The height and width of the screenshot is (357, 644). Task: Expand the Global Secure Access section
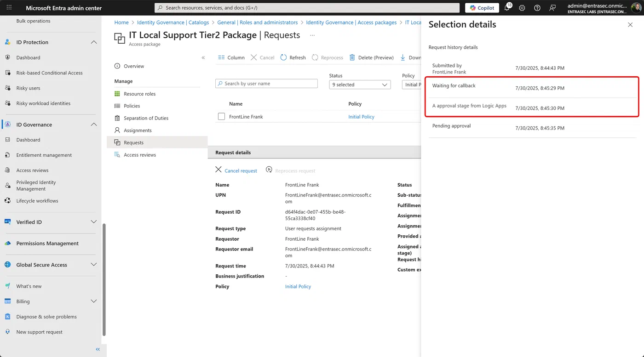[94, 265]
